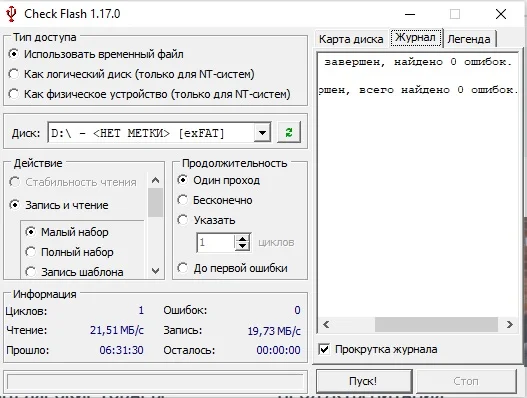This screenshot has height=398, width=527.
Task: Click the action list vertical scrollbar thumb
Action: [155, 202]
